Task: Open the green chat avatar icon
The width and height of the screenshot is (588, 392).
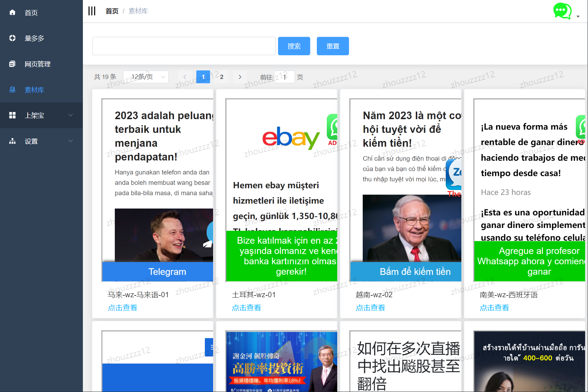Action: pos(562,11)
